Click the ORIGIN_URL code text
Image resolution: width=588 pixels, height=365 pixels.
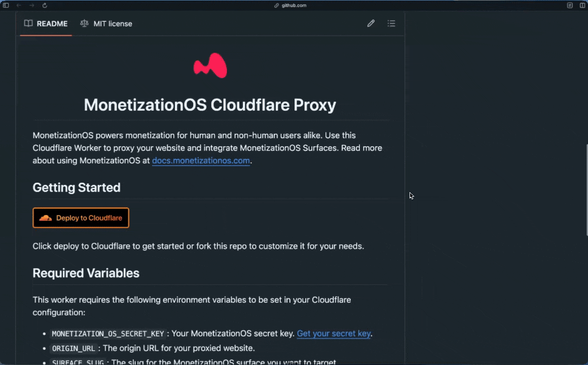click(x=73, y=348)
